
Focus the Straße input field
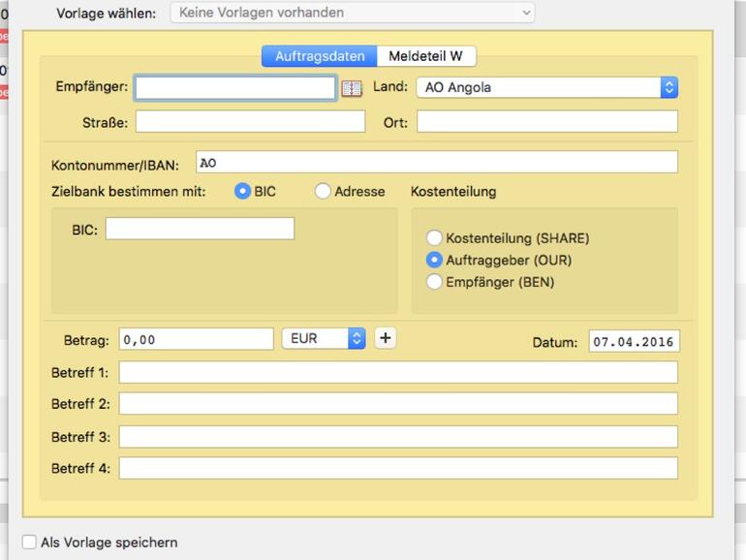point(250,122)
